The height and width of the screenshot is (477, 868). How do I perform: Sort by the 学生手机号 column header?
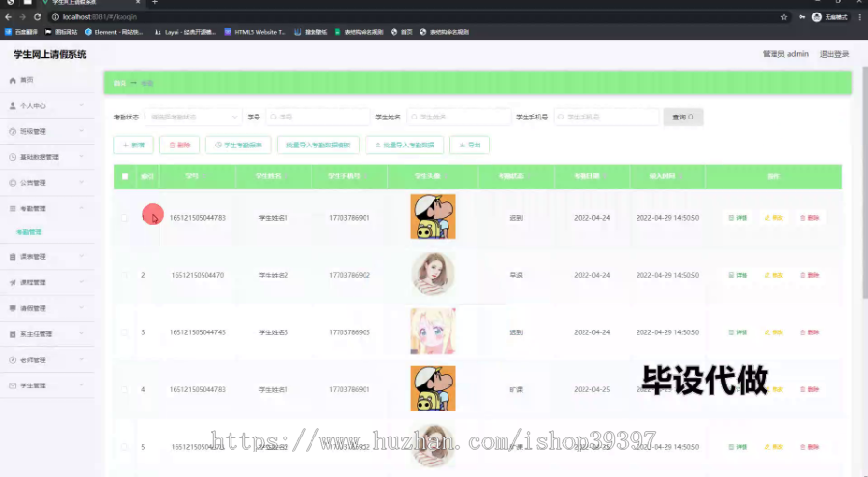point(349,176)
